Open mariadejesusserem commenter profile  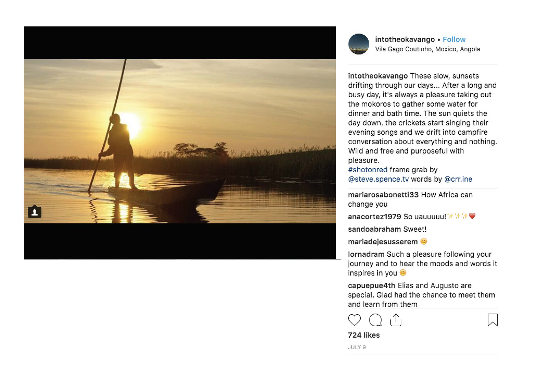pyautogui.click(x=383, y=242)
